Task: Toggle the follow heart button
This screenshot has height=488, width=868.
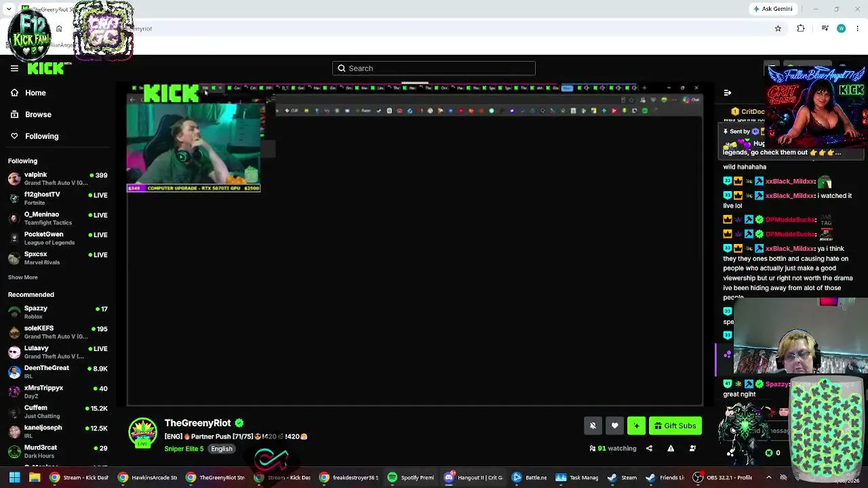Action: pos(615,426)
